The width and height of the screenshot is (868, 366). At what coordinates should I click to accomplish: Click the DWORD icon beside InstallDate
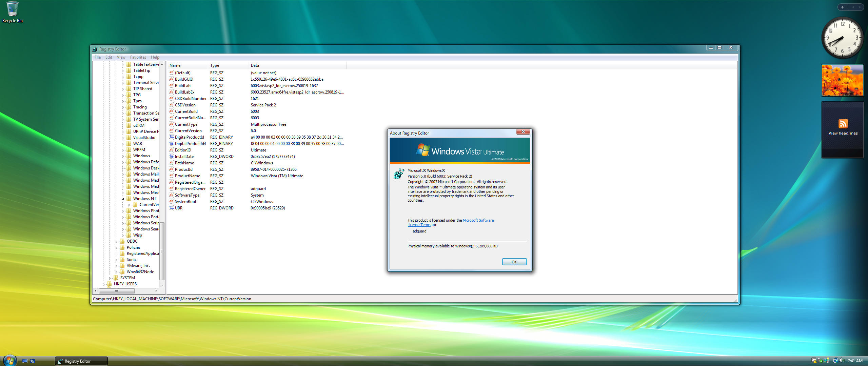[x=172, y=156]
